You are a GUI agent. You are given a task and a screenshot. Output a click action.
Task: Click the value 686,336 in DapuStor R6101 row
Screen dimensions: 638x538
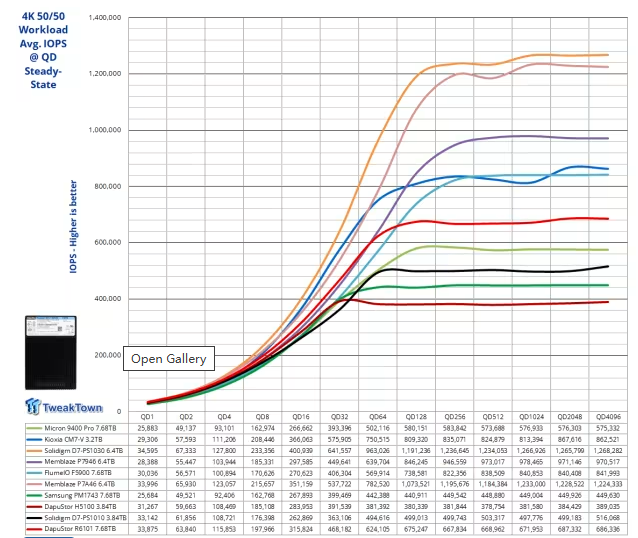[x=608, y=529]
